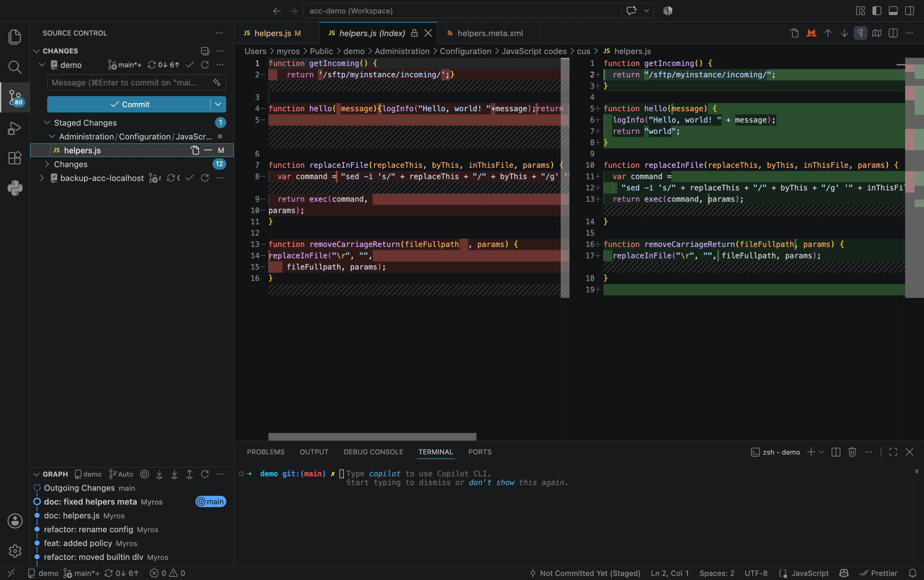Toggle Secondary Side Bar layout button
Image resolution: width=924 pixels, height=580 pixels.
click(910, 11)
